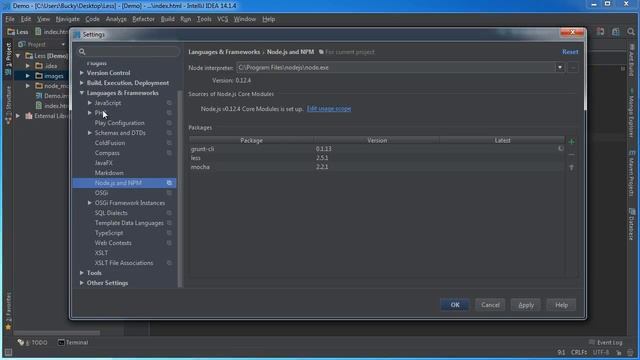Click the Reset link

point(570,52)
